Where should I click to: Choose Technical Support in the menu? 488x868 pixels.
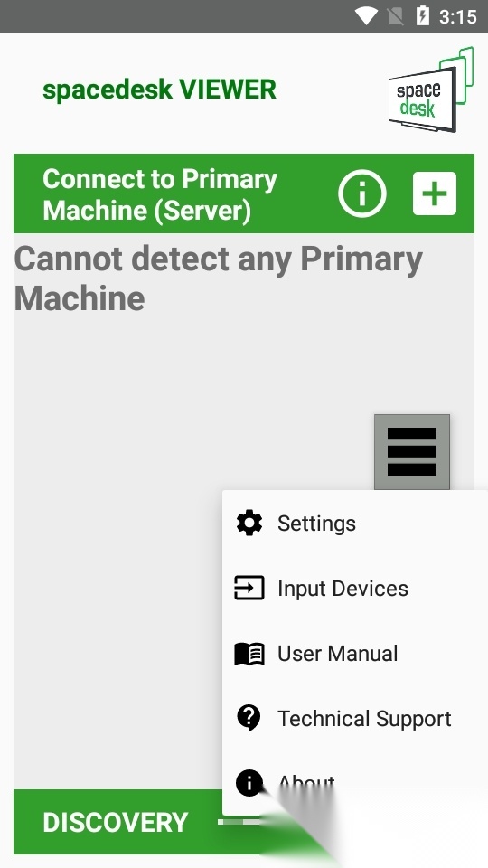point(354,719)
